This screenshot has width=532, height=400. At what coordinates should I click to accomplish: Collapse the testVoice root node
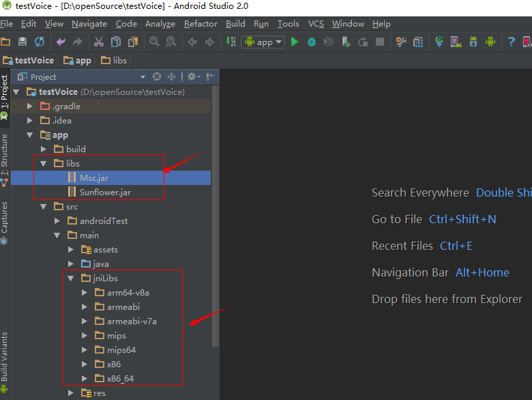16,92
